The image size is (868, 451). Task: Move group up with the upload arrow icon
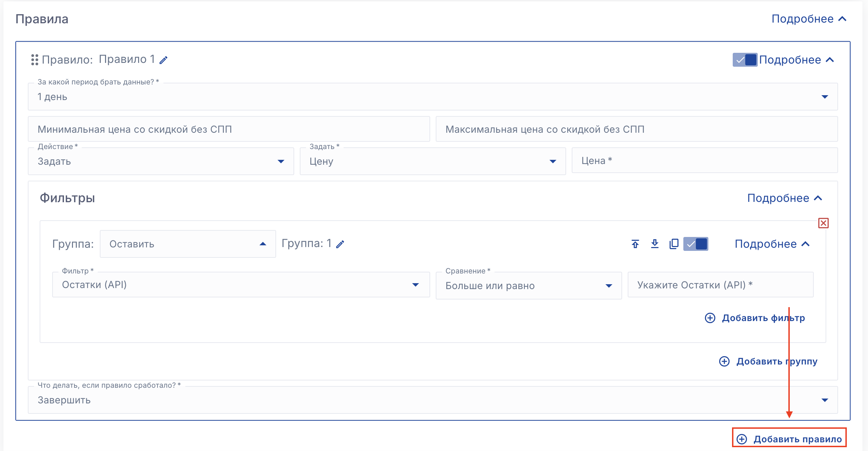coord(635,244)
